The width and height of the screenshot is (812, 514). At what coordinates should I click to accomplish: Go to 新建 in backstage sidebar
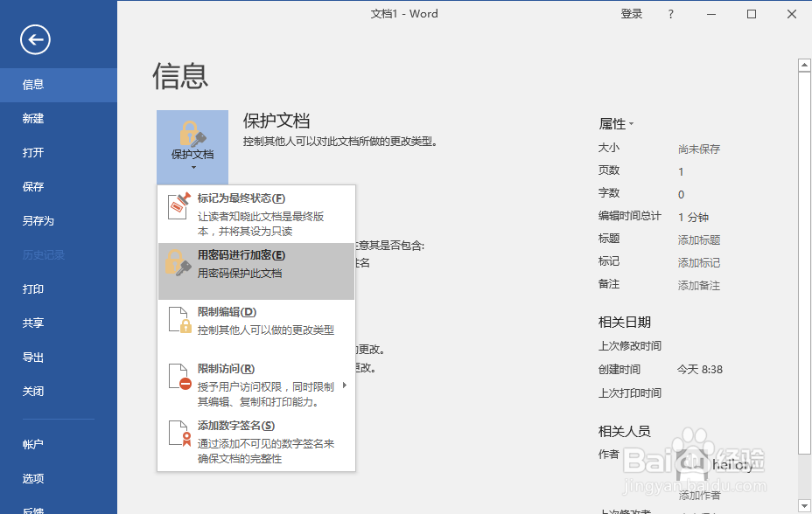coord(59,119)
